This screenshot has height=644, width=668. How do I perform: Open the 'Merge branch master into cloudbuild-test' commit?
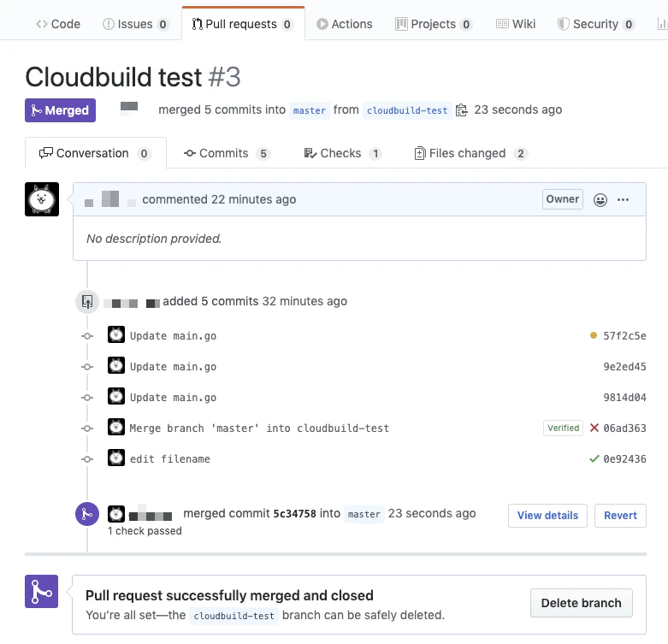click(259, 428)
